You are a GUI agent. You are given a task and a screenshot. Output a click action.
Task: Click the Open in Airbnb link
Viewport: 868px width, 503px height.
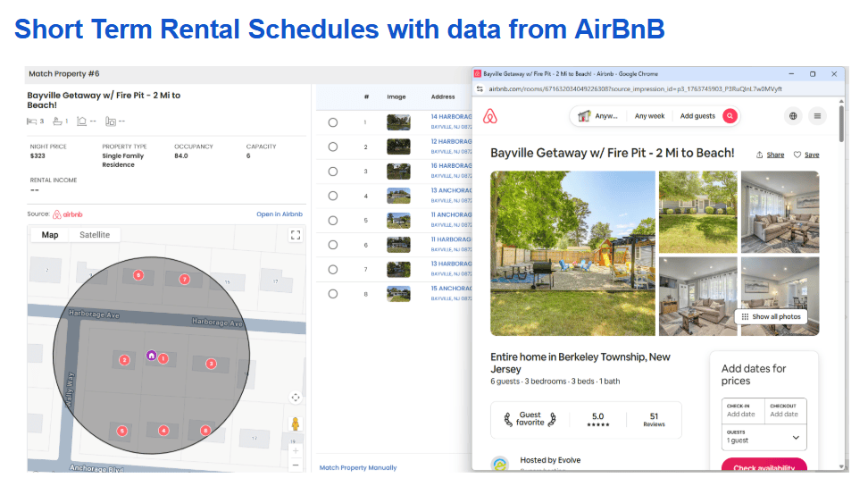click(x=280, y=214)
